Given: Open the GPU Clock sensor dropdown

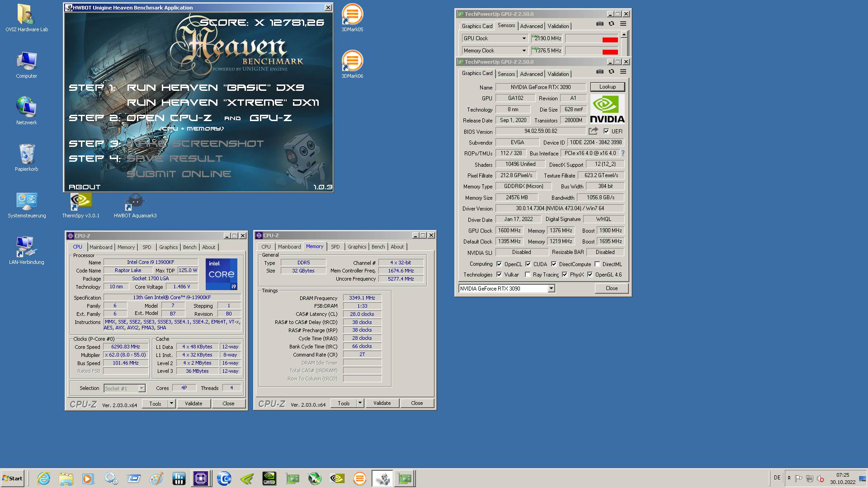Looking at the screenshot, I should tap(524, 38).
